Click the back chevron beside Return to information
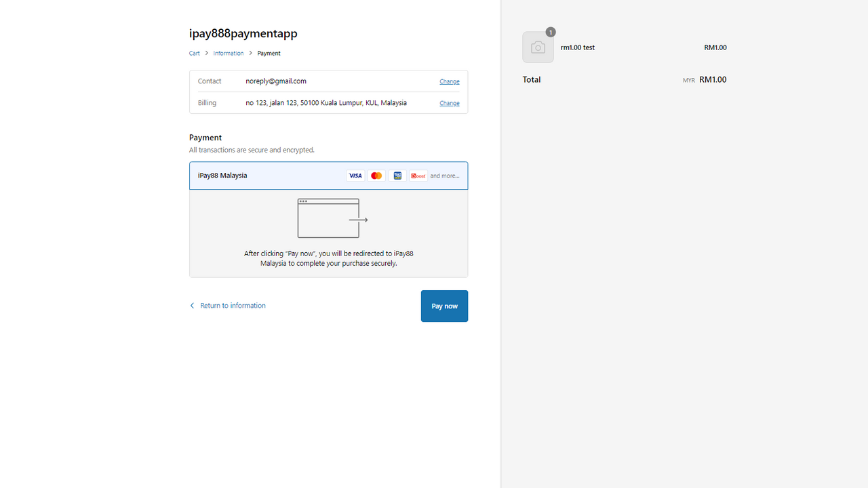Screen dimensions: 868x488 (x=192, y=306)
